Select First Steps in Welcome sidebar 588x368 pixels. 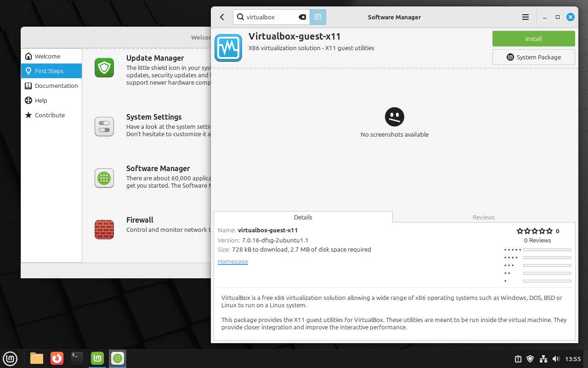pyautogui.click(x=51, y=71)
